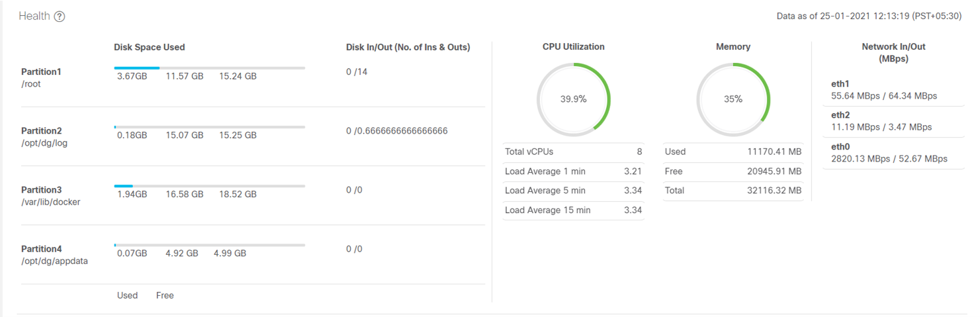Click the Total vCPUs row

click(x=573, y=152)
